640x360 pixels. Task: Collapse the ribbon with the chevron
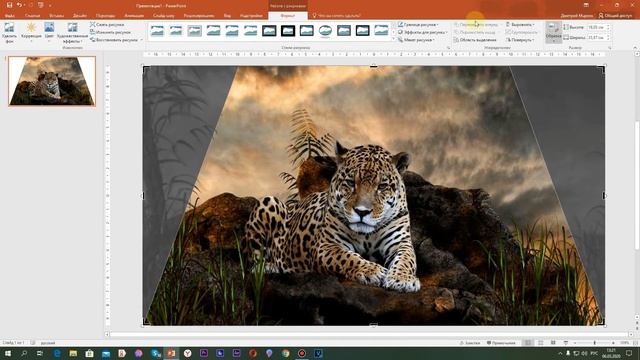pyautogui.click(x=635, y=48)
